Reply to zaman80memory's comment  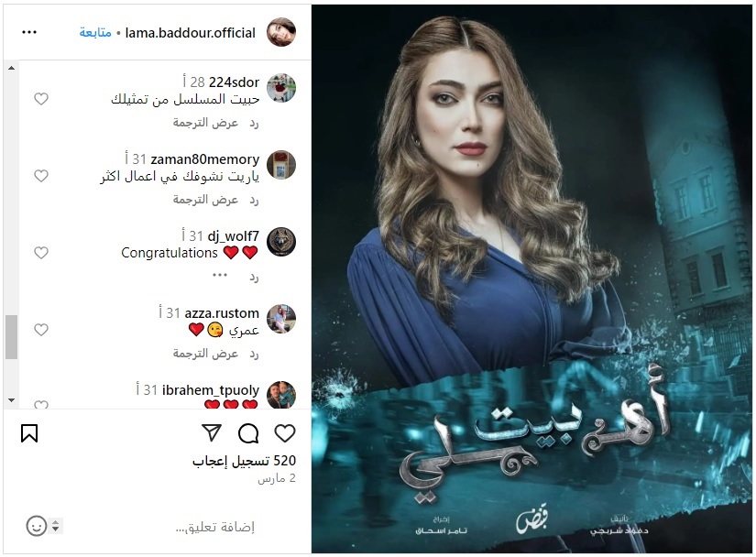coord(254,200)
